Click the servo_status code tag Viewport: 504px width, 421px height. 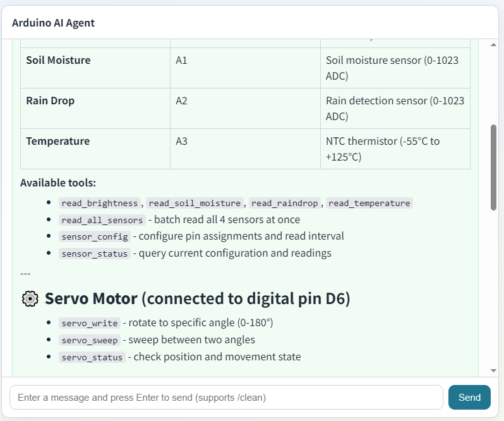click(x=92, y=357)
